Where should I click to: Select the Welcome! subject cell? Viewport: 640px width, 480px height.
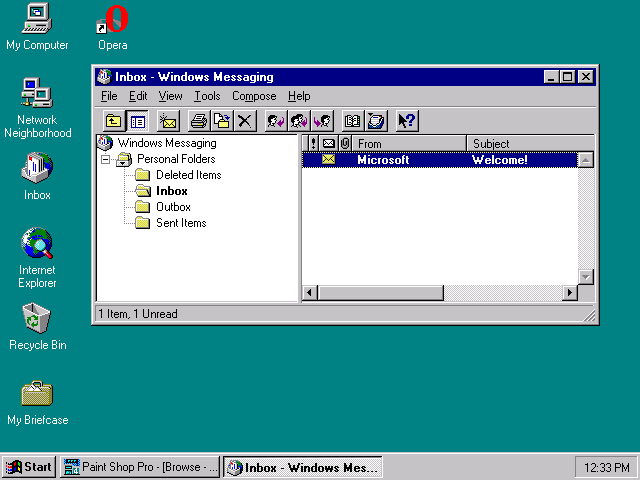pyautogui.click(x=500, y=160)
